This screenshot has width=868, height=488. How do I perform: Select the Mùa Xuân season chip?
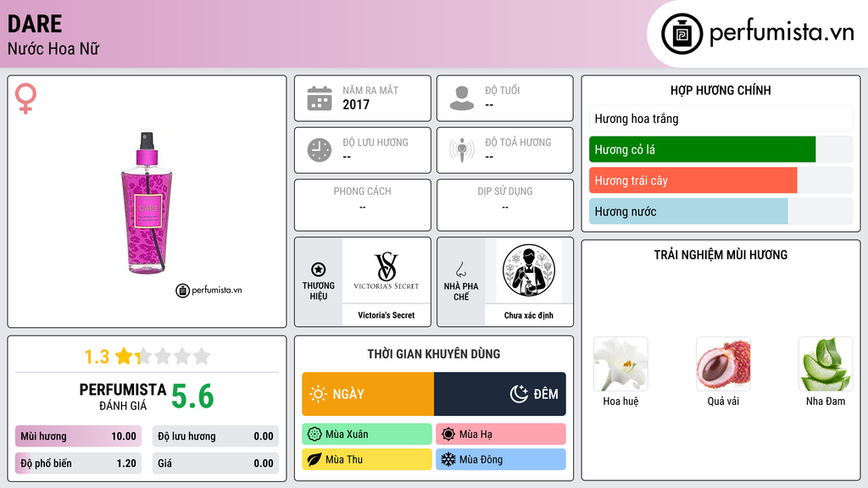click(x=367, y=435)
